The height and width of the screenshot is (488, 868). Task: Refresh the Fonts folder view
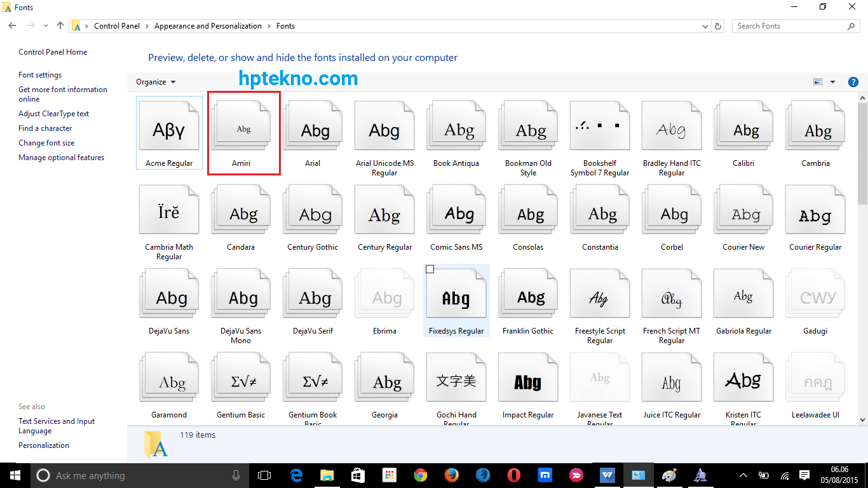tap(719, 26)
